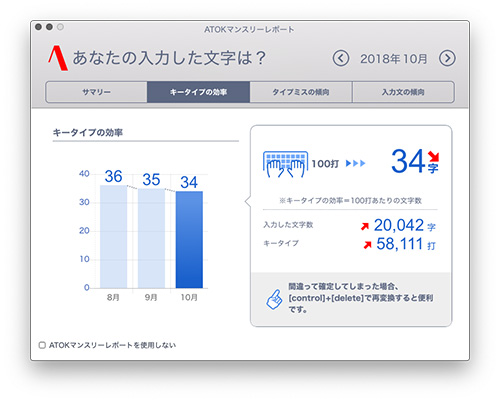Image resolution: width=500 pixels, height=401 pixels.
Task: Click the 9月 bar in chart
Action: pyautogui.click(x=151, y=238)
